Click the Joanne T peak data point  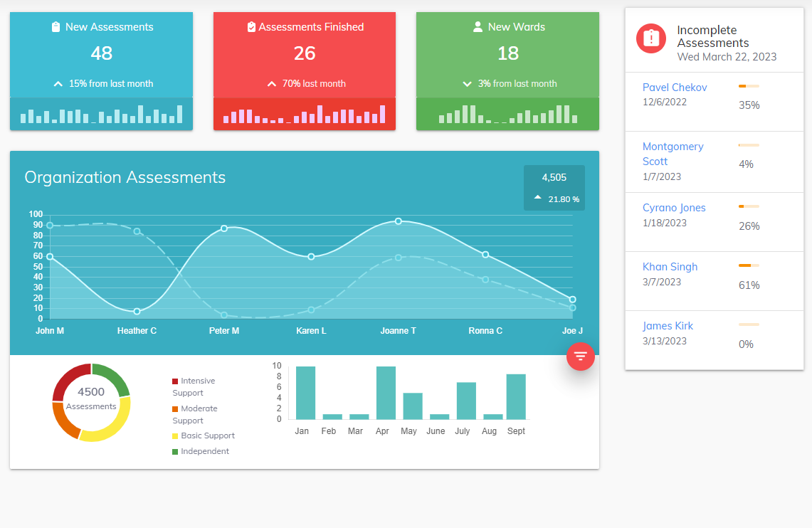click(x=398, y=221)
